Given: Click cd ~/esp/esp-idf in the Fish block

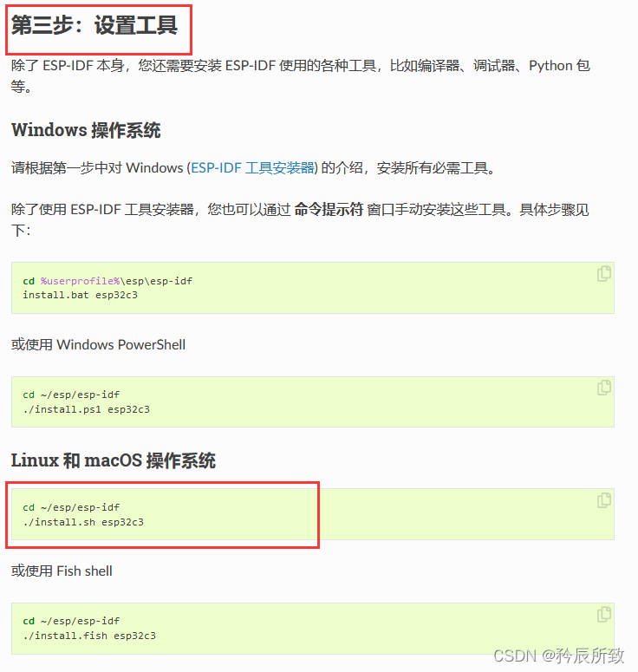Looking at the screenshot, I should pyautogui.click(x=71, y=621).
